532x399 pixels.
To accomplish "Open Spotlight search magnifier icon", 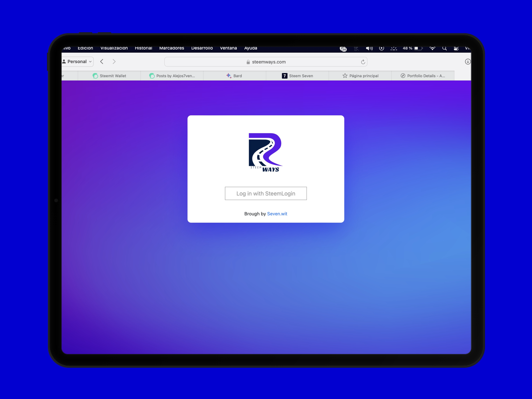I will point(444,48).
